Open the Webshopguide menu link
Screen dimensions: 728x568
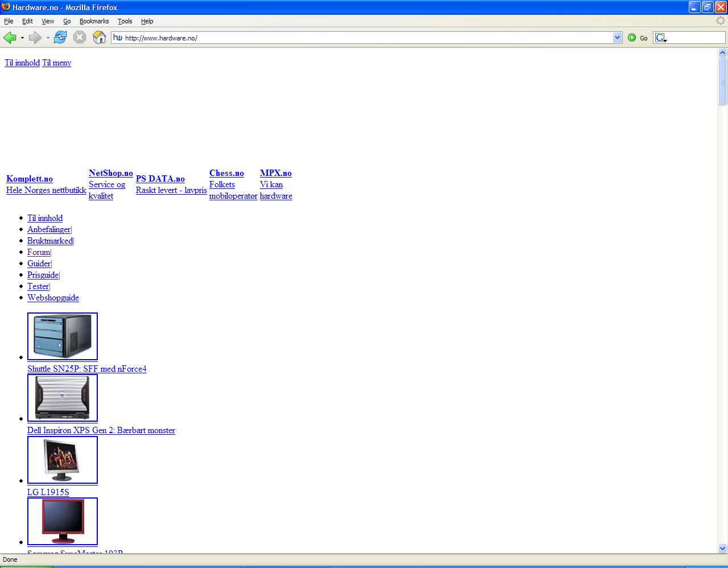(x=53, y=298)
